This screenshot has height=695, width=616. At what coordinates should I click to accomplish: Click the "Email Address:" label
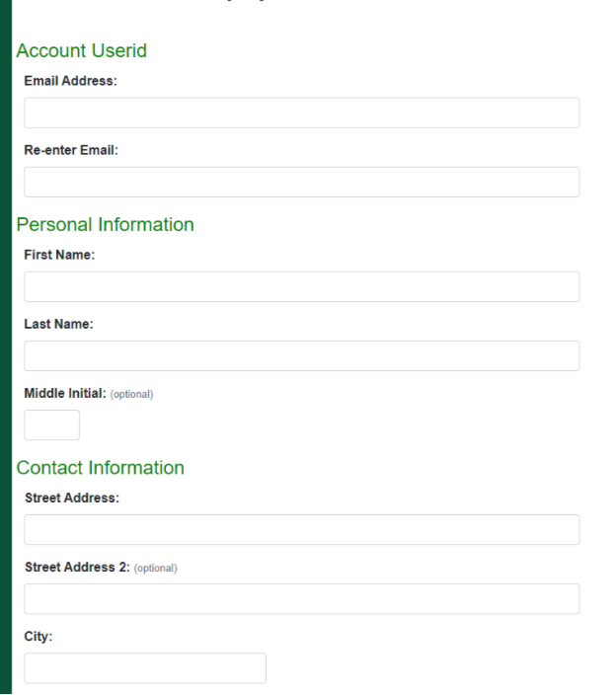(x=70, y=81)
